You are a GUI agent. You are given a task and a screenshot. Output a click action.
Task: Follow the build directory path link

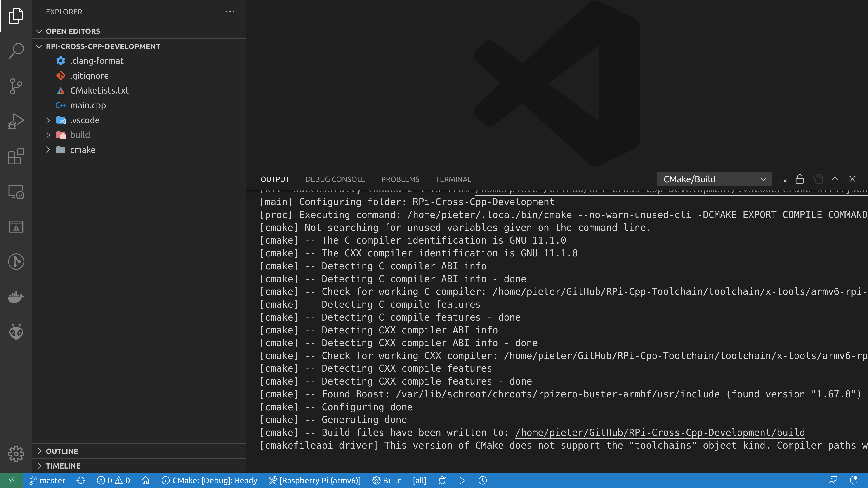[x=660, y=433]
